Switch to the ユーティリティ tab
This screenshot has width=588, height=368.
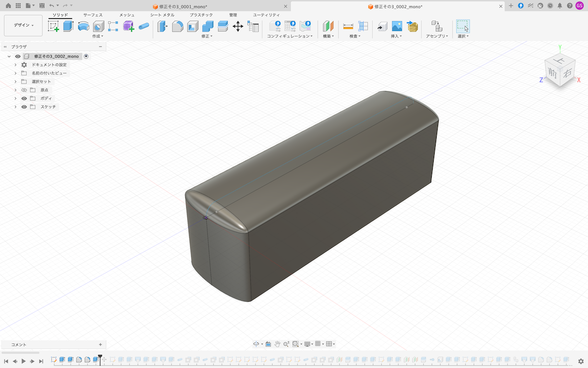pos(267,15)
